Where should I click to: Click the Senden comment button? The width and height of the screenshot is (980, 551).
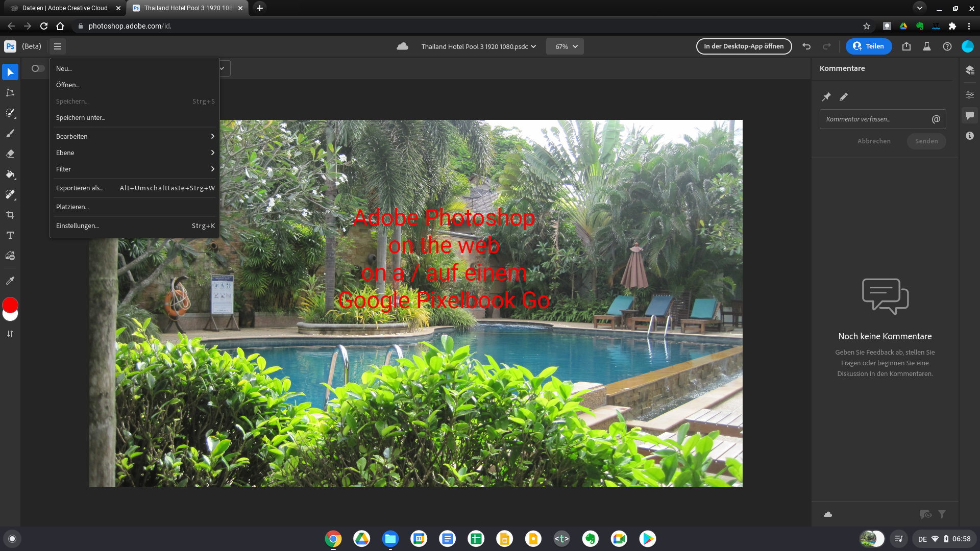coord(926,141)
